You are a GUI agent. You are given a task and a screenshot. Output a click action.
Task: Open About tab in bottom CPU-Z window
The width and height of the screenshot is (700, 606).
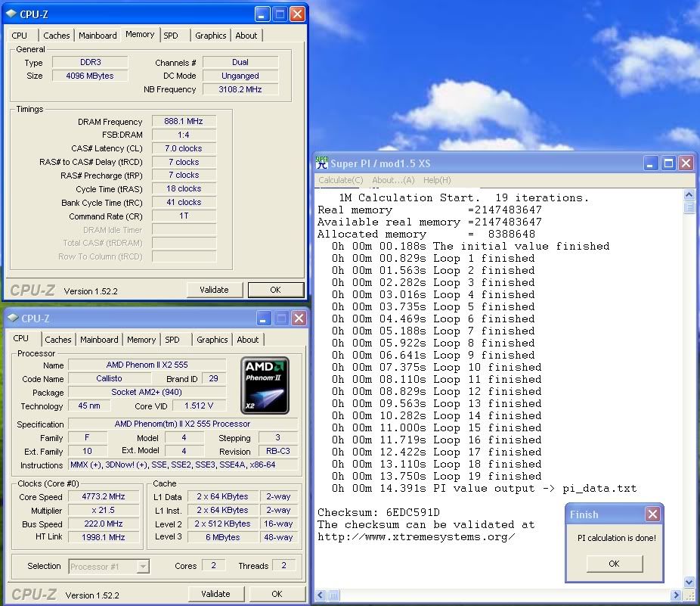coord(248,340)
